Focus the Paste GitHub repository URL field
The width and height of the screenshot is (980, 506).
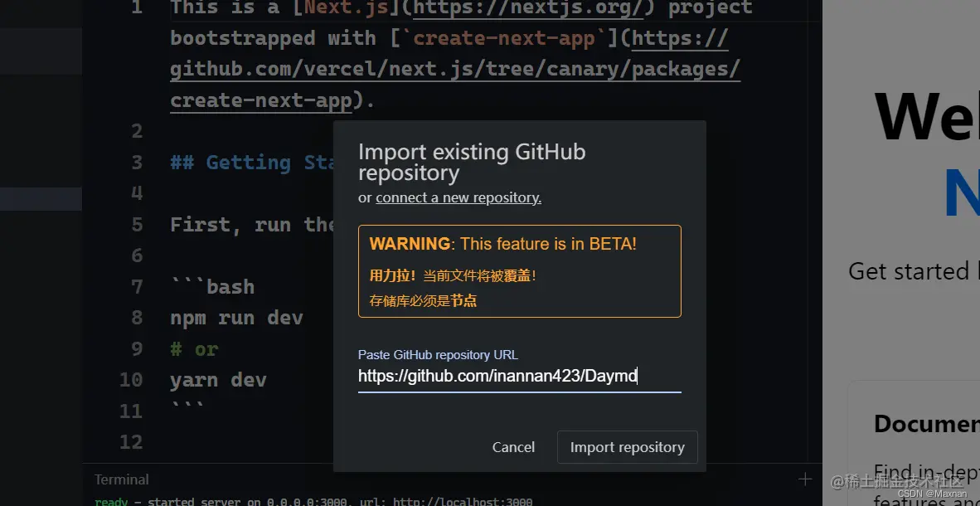click(x=519, y=376)
